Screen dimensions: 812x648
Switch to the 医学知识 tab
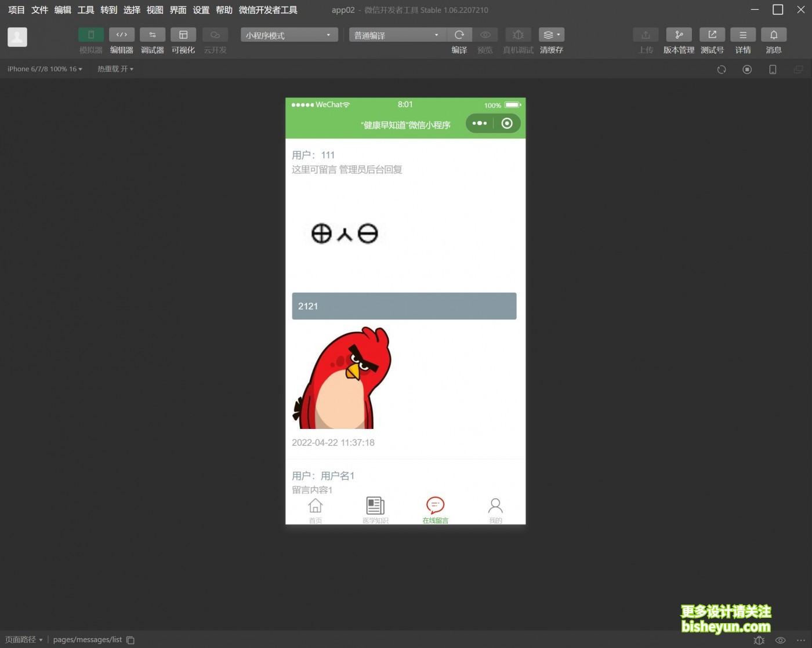(x=375, y=511)
